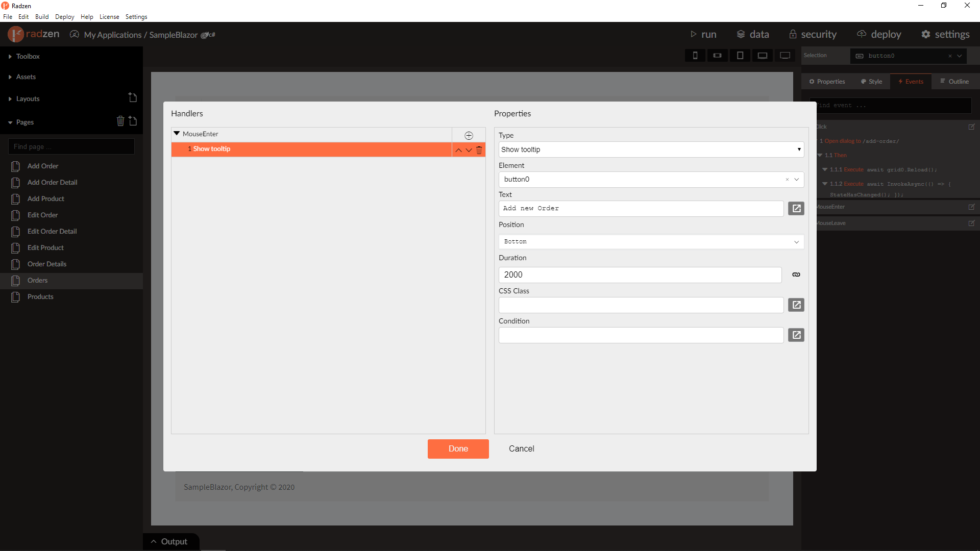Move Show tooltip handler up
Screen dimensions: 980x551
coord(458,150)
